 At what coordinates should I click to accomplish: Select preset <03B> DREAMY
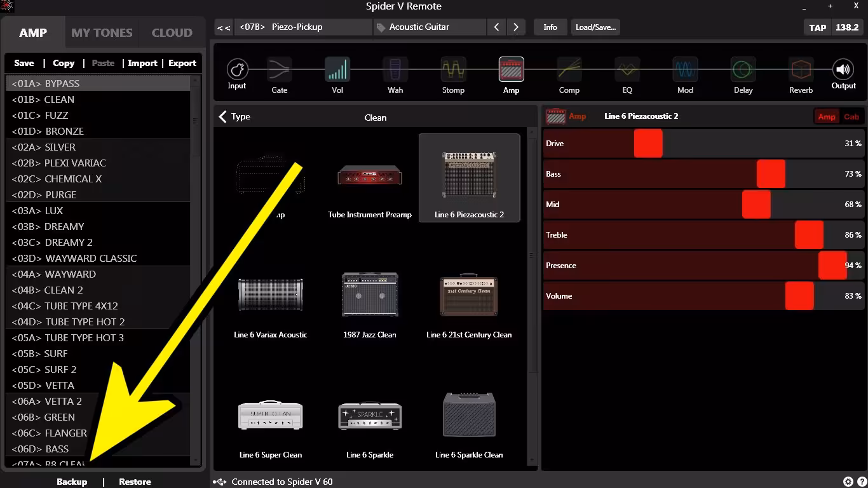pyautogui.click(x=97, y=226)
